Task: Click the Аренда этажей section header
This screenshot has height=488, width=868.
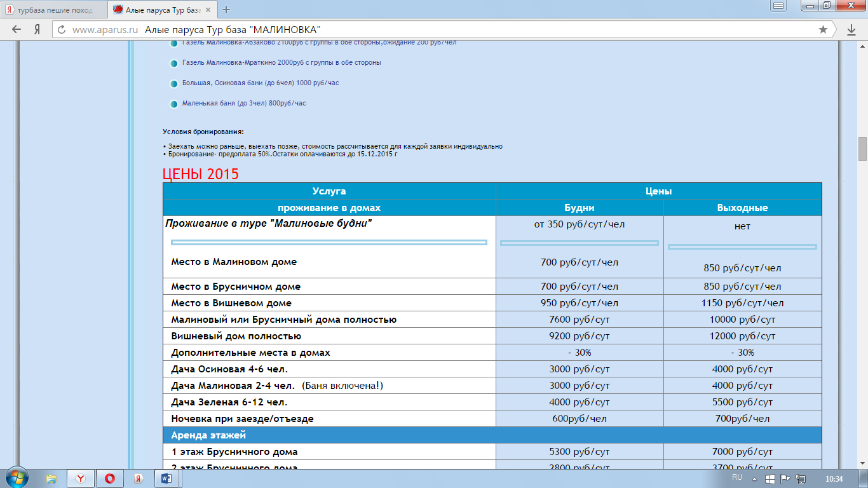Action: [x=492, y=435]
